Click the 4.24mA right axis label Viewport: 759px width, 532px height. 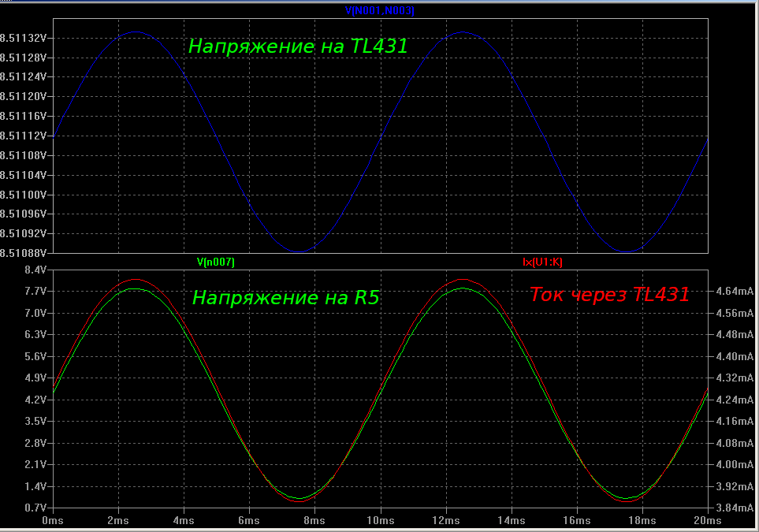pyautogui.click(x=735, y=400)
